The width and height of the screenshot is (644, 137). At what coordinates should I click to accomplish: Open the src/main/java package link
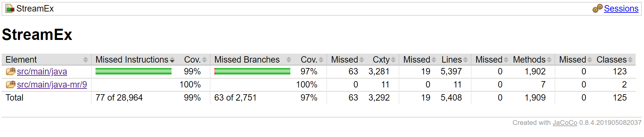tap(42, 72)
